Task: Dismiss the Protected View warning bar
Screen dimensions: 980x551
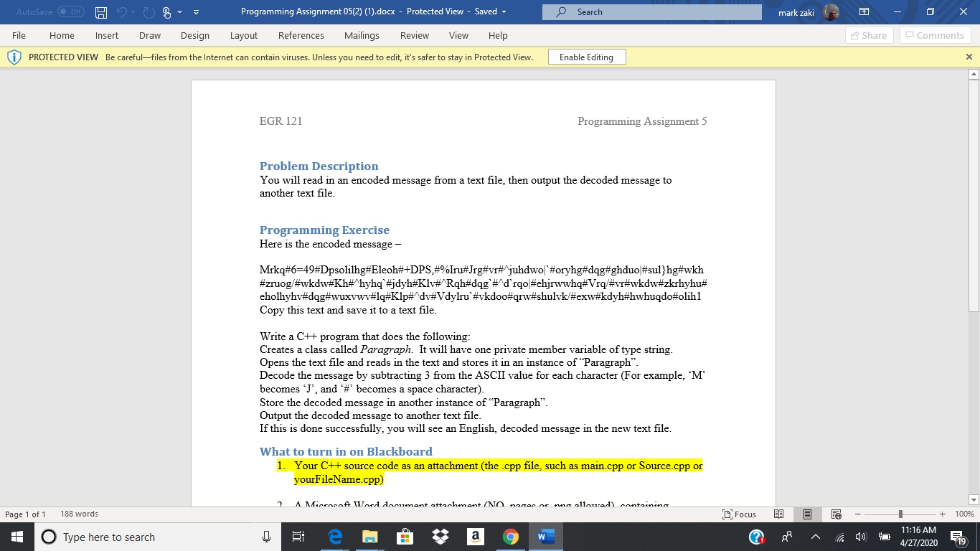Action: [x=968, y=57]
